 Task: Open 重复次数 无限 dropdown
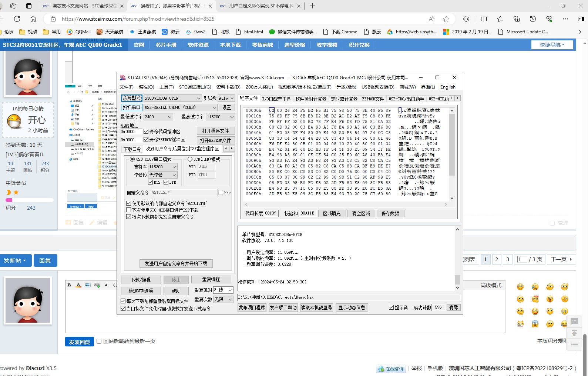pos(223,299)
